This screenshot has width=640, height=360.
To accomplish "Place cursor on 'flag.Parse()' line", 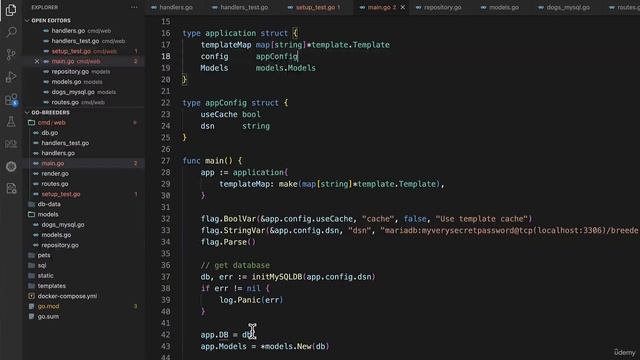I will click(x=228, y=242).
